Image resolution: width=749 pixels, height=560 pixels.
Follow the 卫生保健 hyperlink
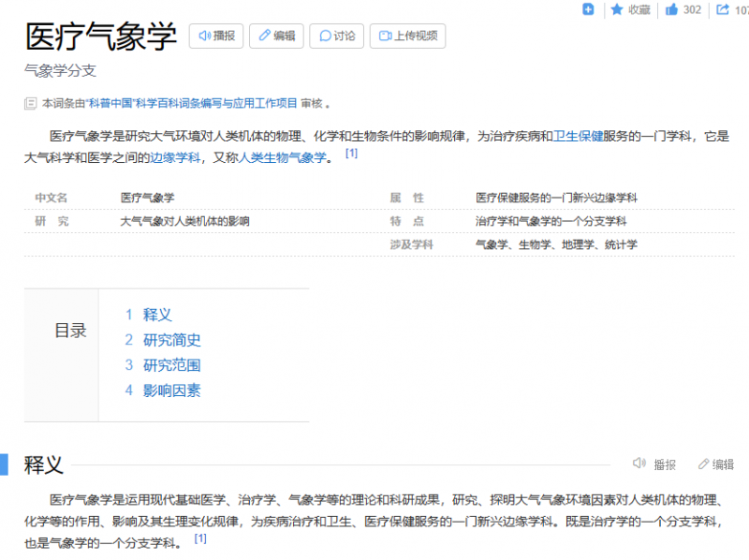pos(578,136)
